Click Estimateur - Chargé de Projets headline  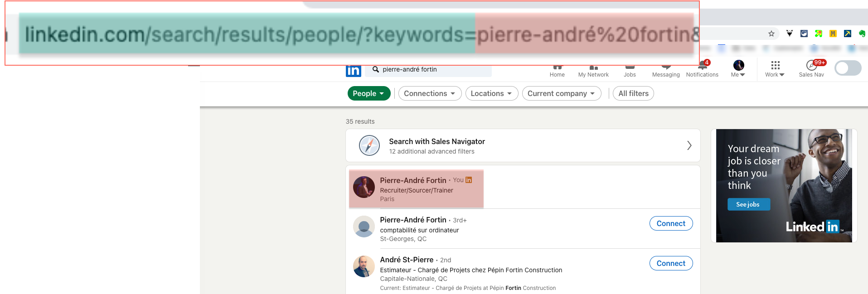click(471, 270)
